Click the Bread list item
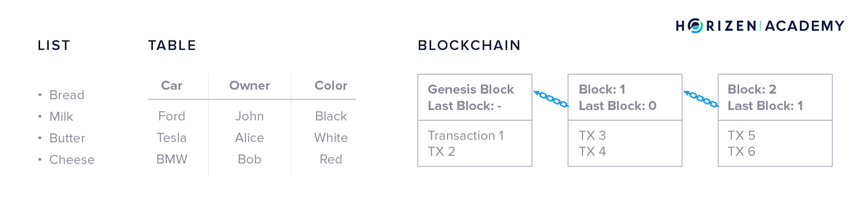The image size is (868, 214). (67, 95)
